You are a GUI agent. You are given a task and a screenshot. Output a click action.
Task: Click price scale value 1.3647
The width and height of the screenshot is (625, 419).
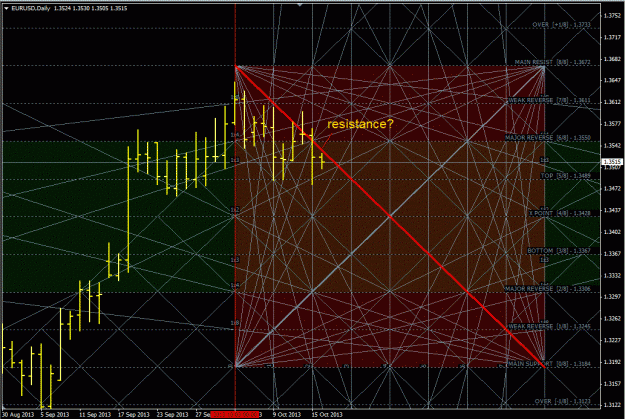pyautogui.click(x=612, y=81)
